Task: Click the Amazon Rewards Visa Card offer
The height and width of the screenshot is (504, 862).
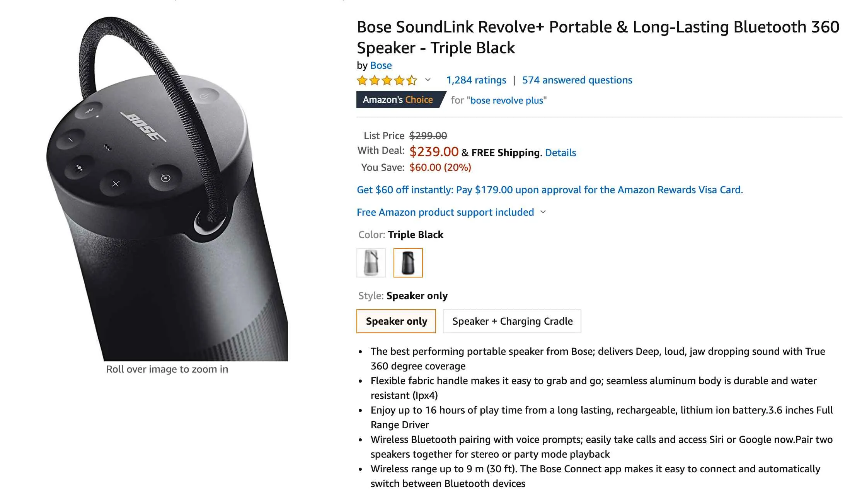Action: tap(549, 190)
